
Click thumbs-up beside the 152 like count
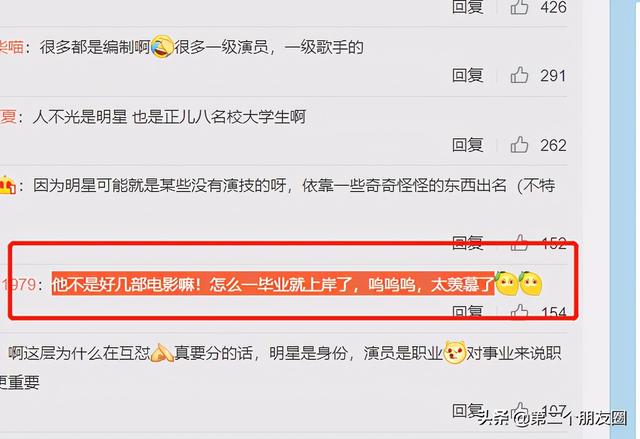coord(519,242)
